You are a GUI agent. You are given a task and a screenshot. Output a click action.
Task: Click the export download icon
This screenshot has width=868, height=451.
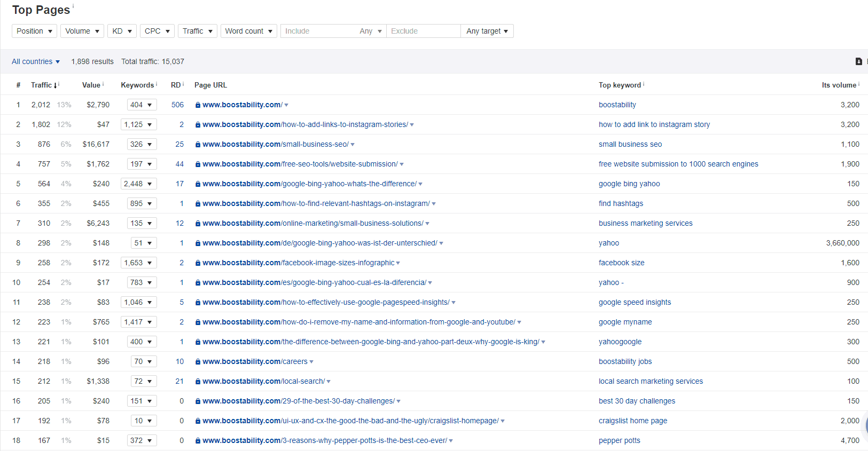point(859,61)
